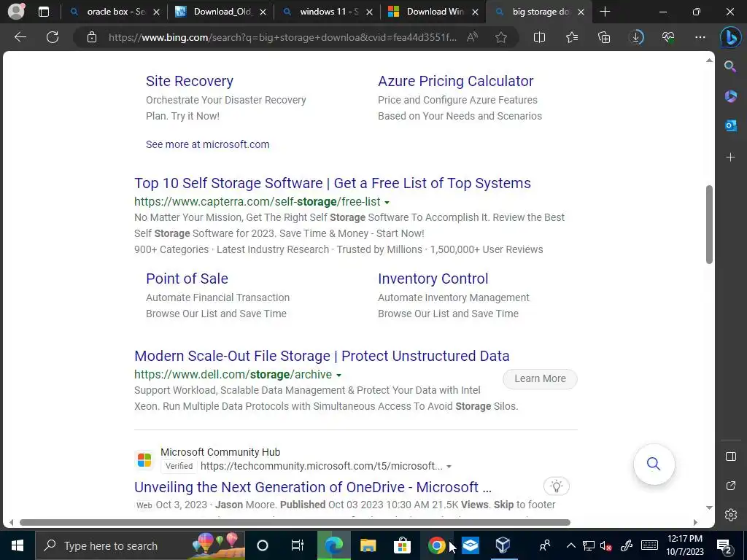Open Cortana circle on taskbar
The image size is (747, 560).
tap(262, 545)
